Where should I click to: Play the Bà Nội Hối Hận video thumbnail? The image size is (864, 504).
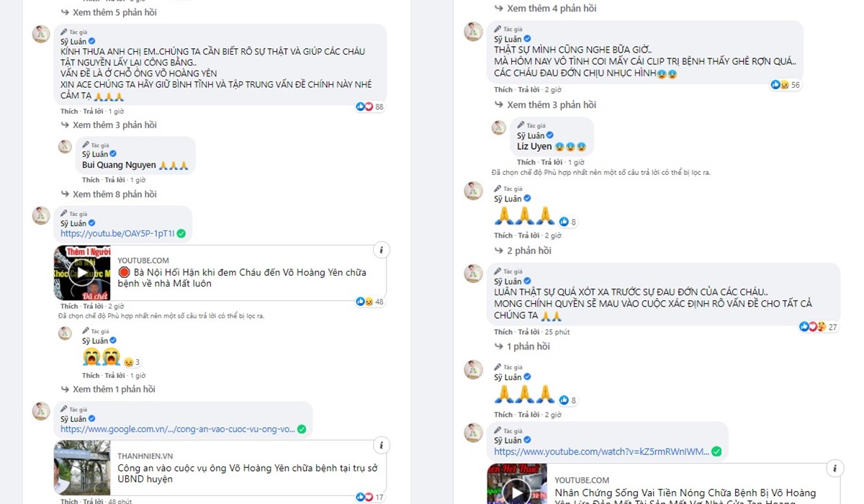point(82,273)
